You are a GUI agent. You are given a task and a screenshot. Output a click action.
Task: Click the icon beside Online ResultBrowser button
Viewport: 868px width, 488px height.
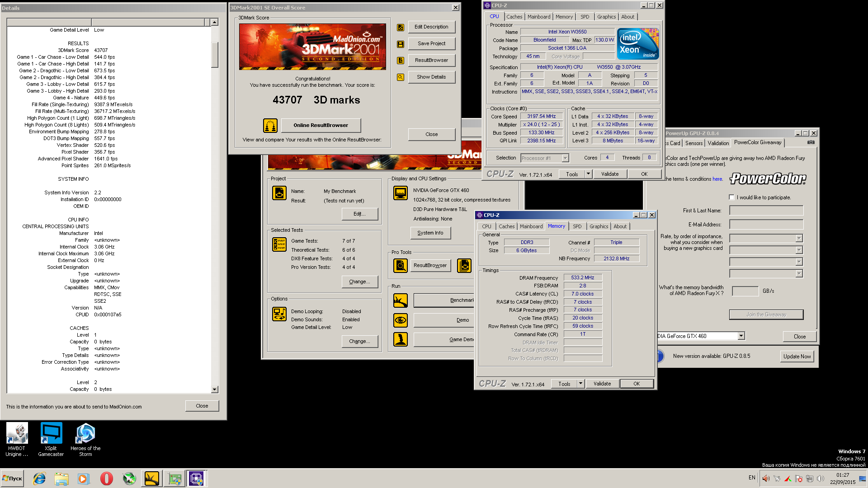(x=270, y=126)
